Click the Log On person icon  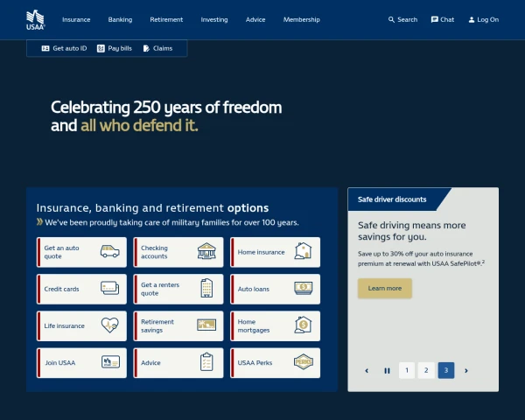pyautogui.click(x=472, y=20)
